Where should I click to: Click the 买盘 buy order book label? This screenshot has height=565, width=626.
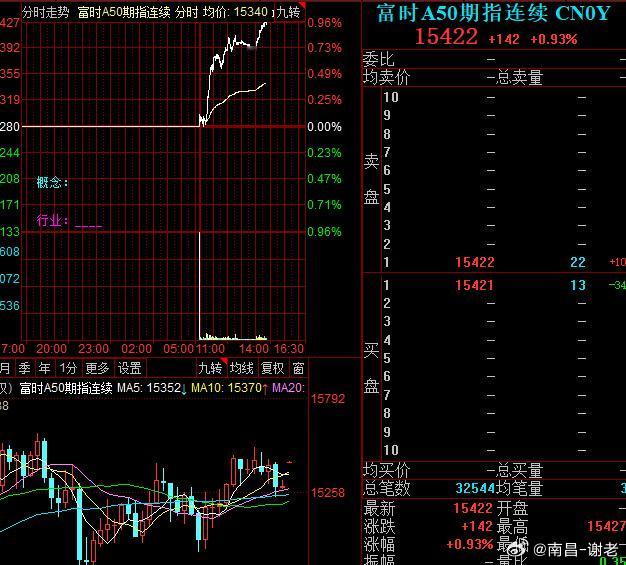coord(371,367)
